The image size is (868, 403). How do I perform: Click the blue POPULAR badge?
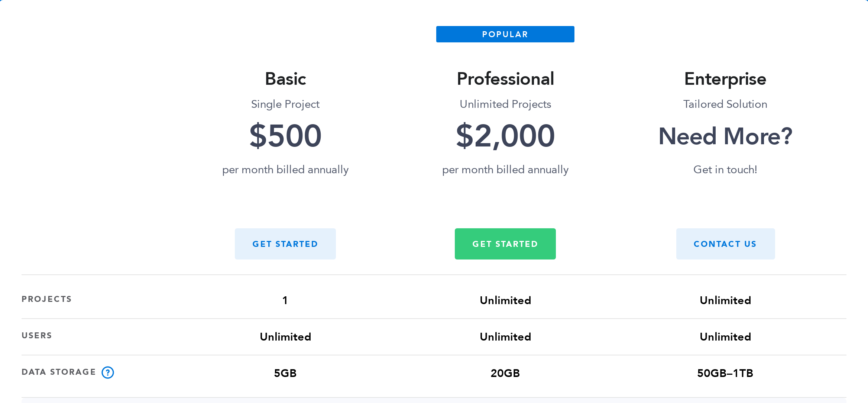505,34
